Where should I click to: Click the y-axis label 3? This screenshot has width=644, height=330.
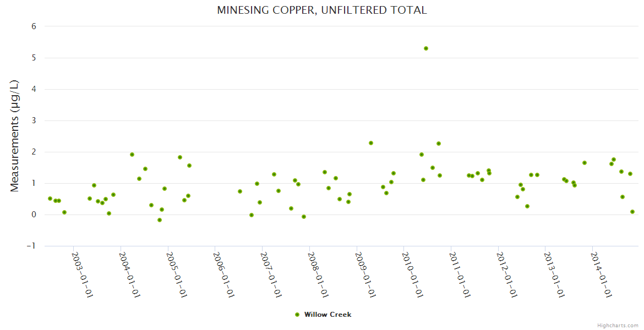pos(34,120)
